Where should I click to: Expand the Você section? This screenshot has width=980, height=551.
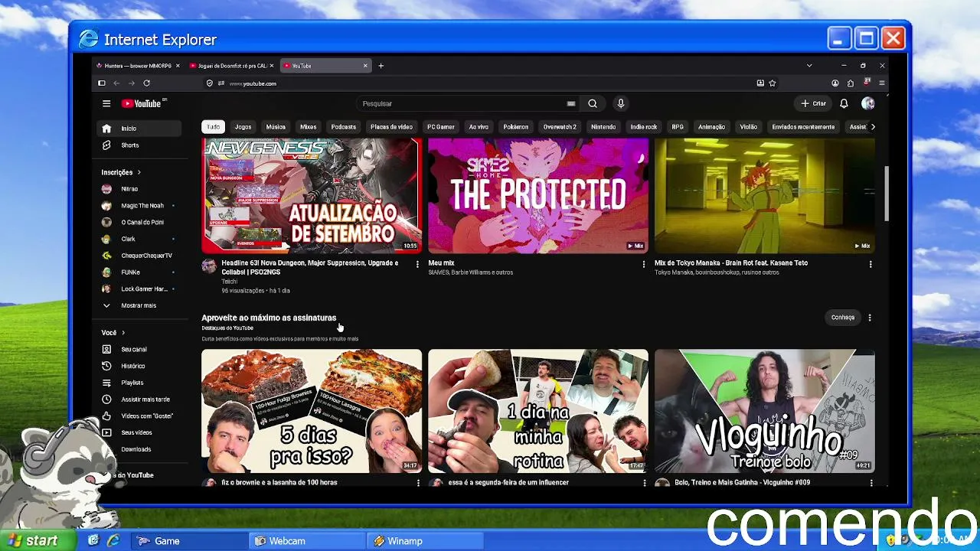pyautogui.click(x=113, y=333)
